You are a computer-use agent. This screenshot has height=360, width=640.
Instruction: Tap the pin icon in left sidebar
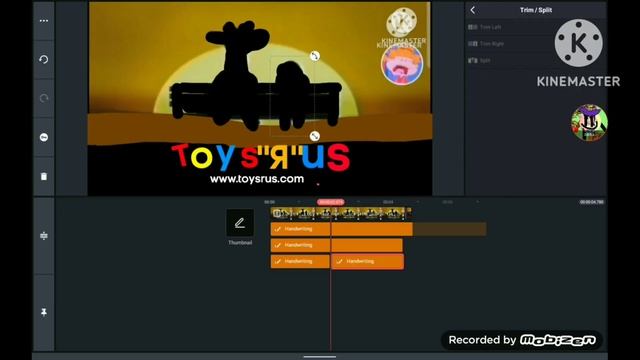pyautogui.click(x=44, y=312)
